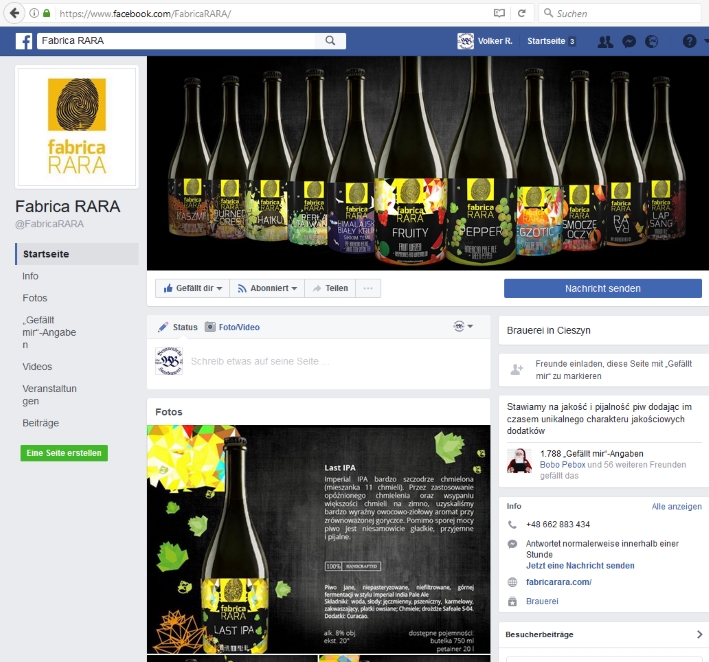Image resolution: width=709 pixels, height=662 pixels.
Task: Click the green secure padlock icon
Action: [x=46, y=13]
